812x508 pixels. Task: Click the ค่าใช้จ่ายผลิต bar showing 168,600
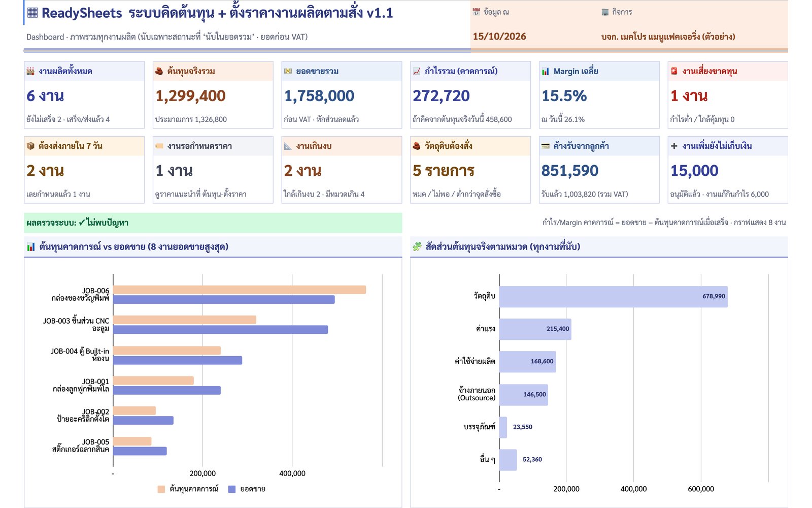coord(528,362)
